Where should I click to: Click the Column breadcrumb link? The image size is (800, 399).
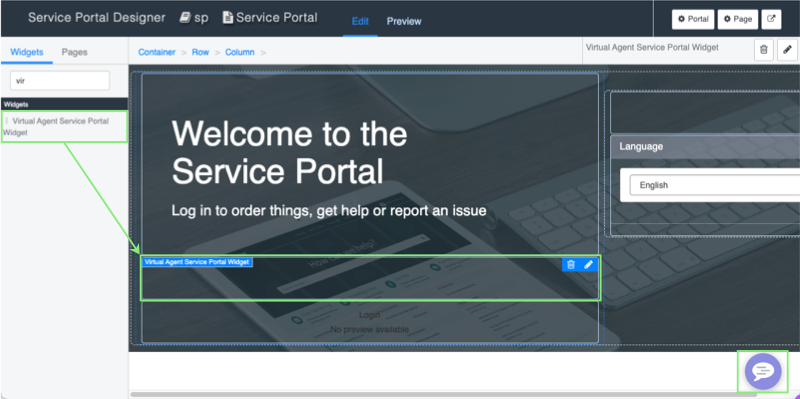click(240, 52)
